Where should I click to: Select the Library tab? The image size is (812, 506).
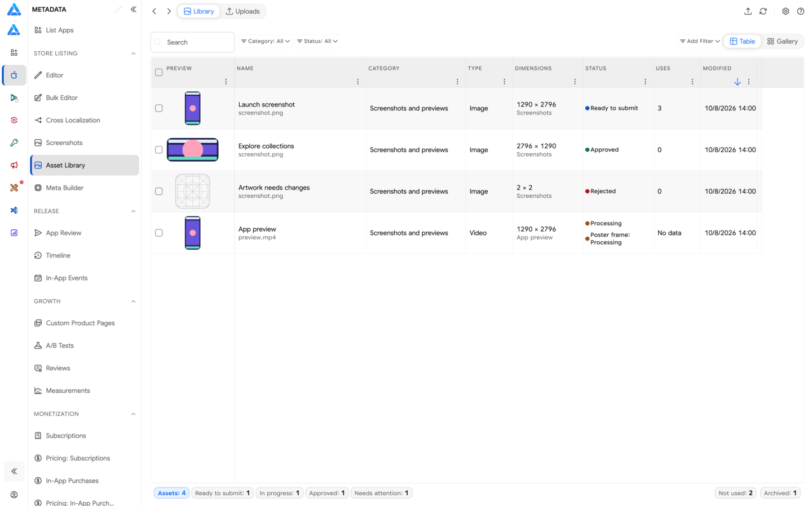199,11
